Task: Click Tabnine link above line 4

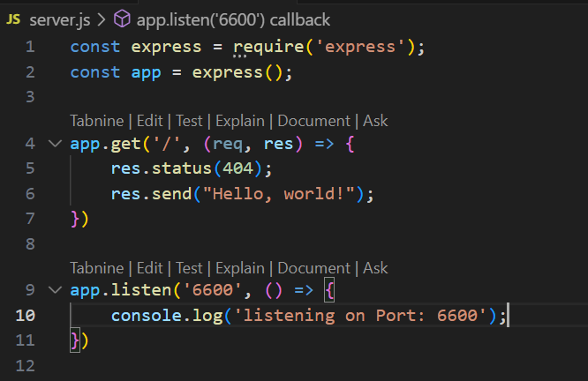Action: [97, 121]
